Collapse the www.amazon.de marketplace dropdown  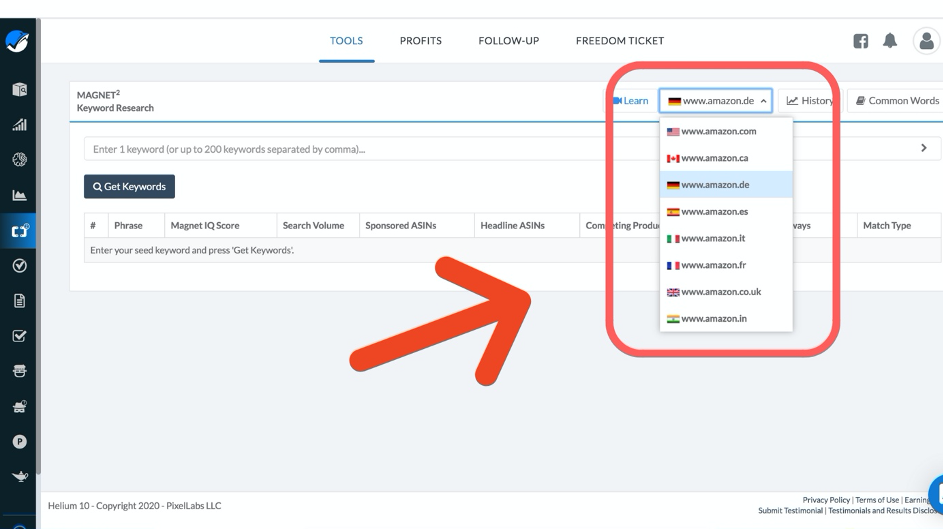click(716, 101)
